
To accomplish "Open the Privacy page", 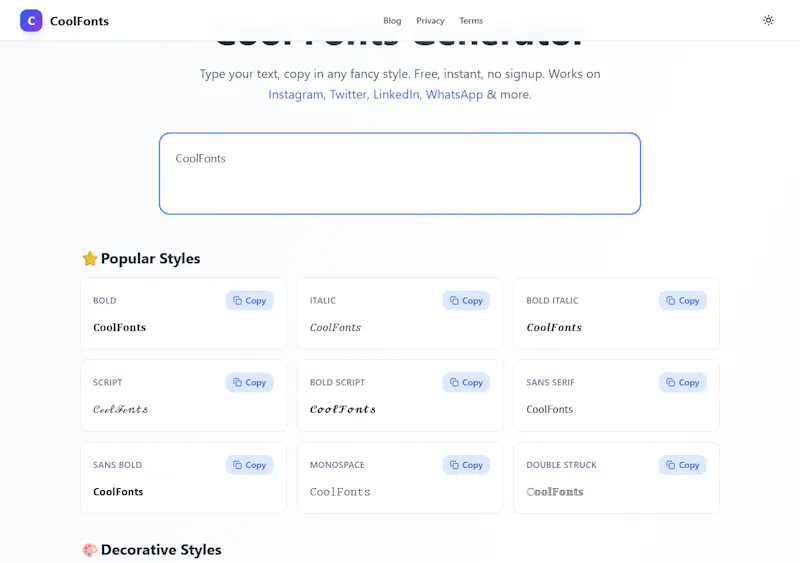I will click(x=430, y=21).
